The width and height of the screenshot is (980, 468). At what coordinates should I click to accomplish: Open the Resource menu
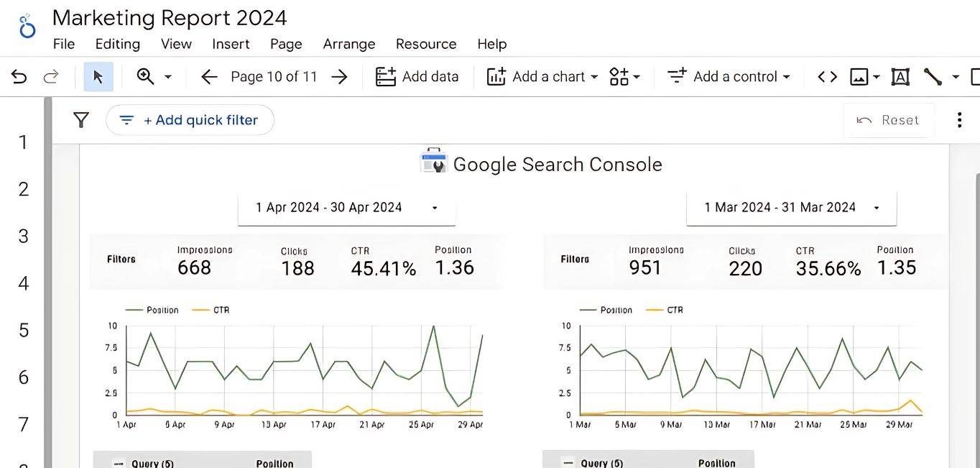coord(426,44)
